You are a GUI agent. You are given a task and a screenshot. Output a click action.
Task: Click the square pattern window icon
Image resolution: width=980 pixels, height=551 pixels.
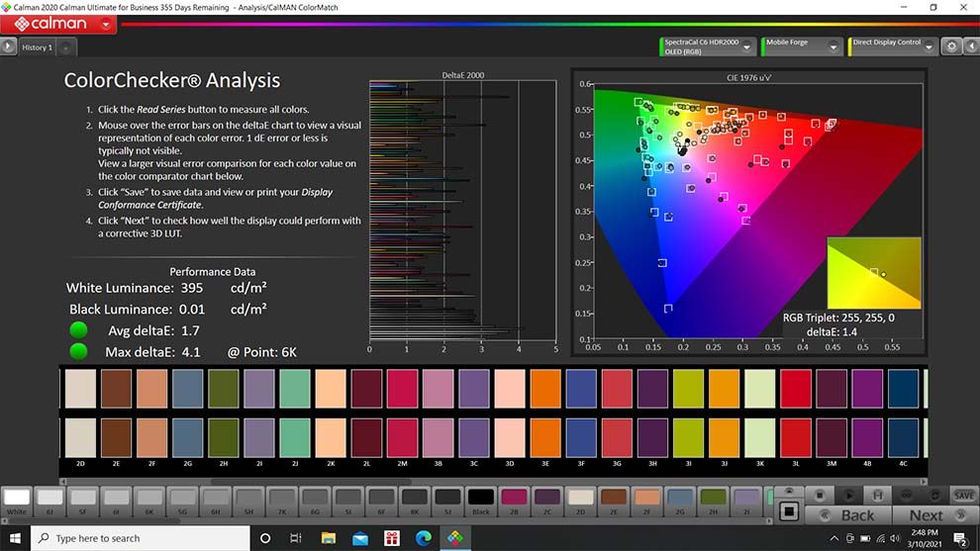789,511
